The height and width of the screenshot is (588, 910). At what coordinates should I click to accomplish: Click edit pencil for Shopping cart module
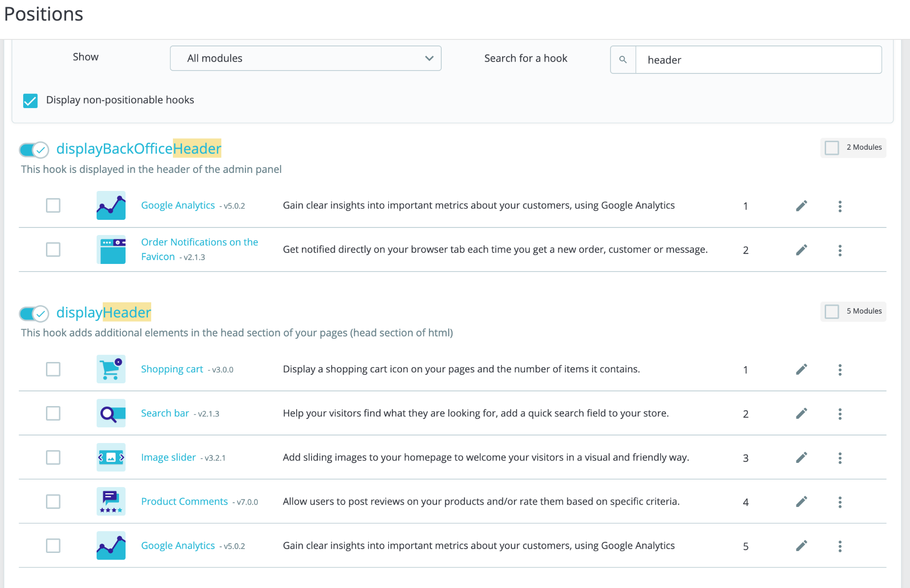[801, 370]
